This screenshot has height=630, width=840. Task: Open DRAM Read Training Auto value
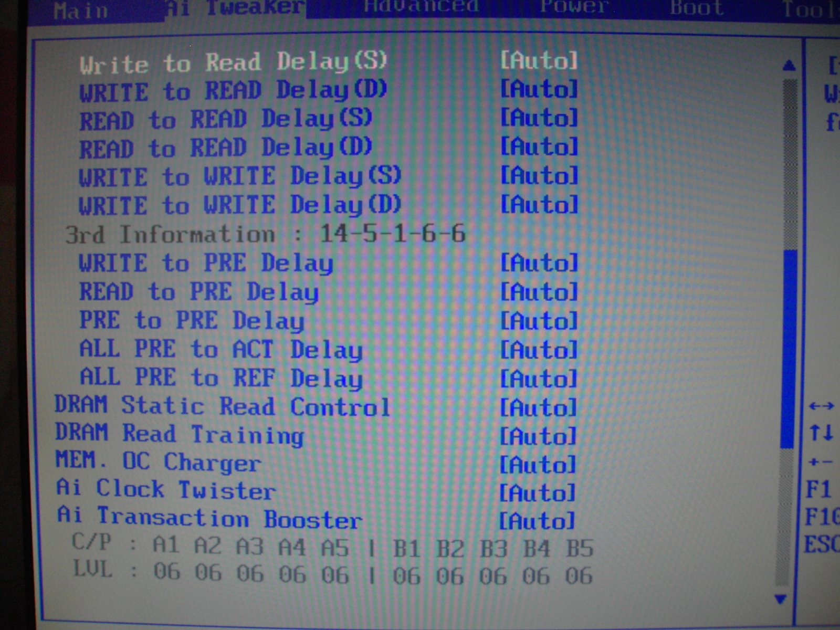tap(538, 437)
